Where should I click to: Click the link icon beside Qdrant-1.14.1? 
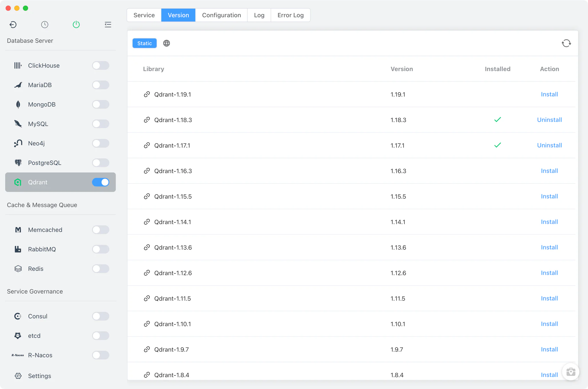point(147,222)
